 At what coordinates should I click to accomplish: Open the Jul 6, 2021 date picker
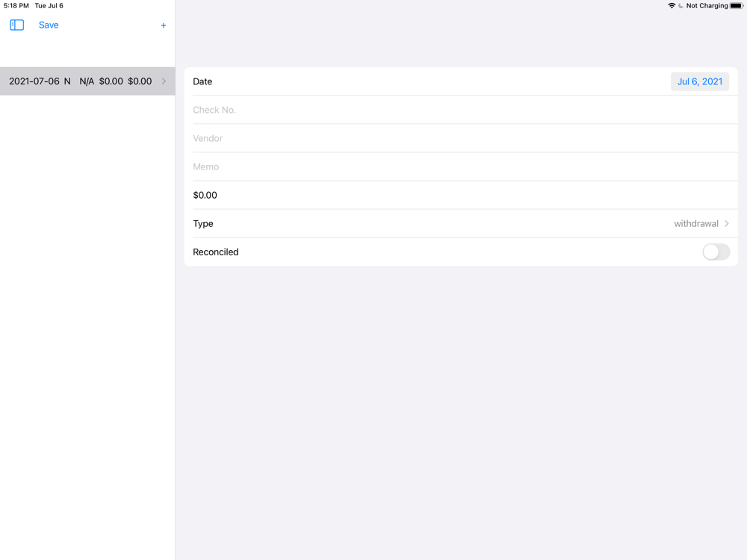click(x=700, y=81)
